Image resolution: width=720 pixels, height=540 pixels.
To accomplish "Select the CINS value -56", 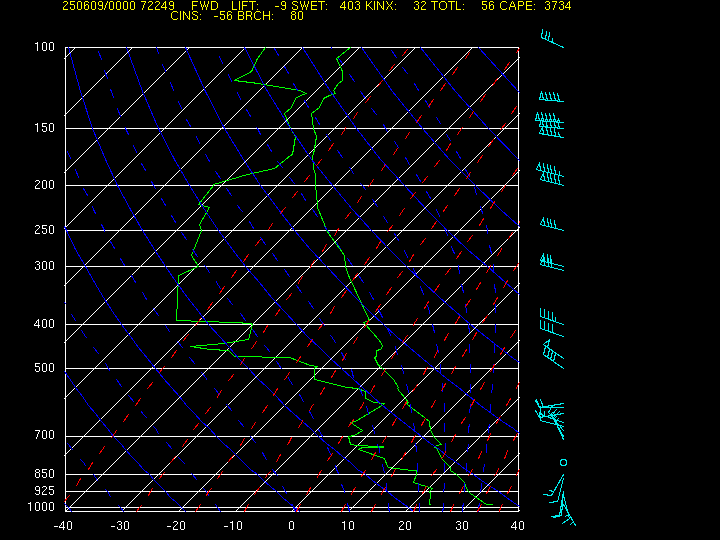I will 224,16.
